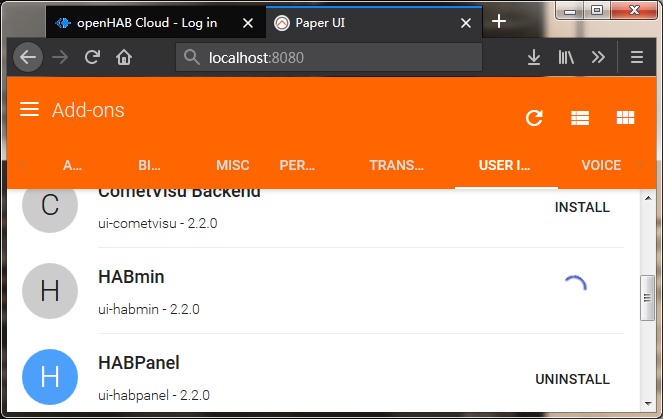
Task: Click the Add-ons page title
Action: tap(88, 110)
